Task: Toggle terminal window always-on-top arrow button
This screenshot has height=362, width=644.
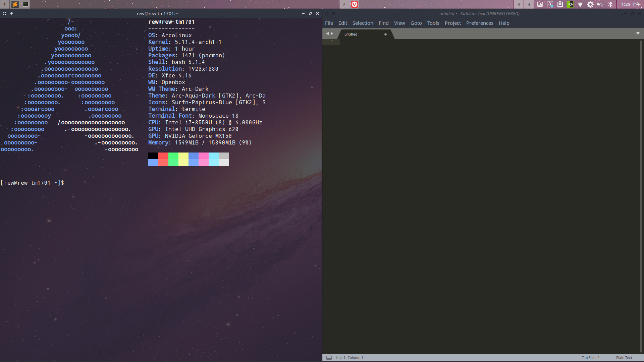Action: point(12,13)
